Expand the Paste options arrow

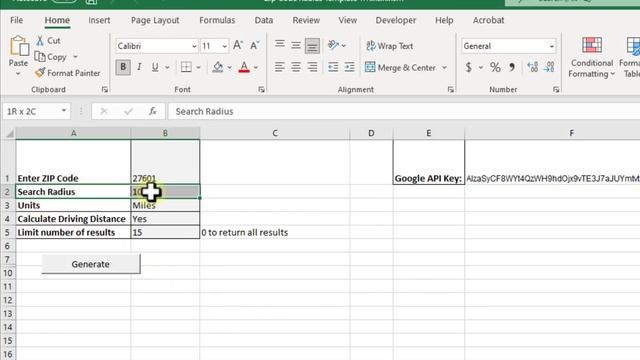pyautogui.click(x=18, y=74)
